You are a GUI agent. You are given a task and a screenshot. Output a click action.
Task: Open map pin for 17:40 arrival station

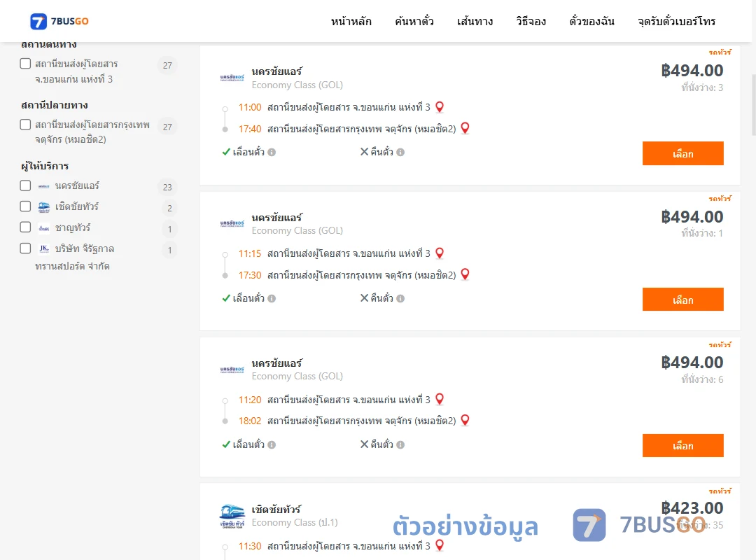465,128
